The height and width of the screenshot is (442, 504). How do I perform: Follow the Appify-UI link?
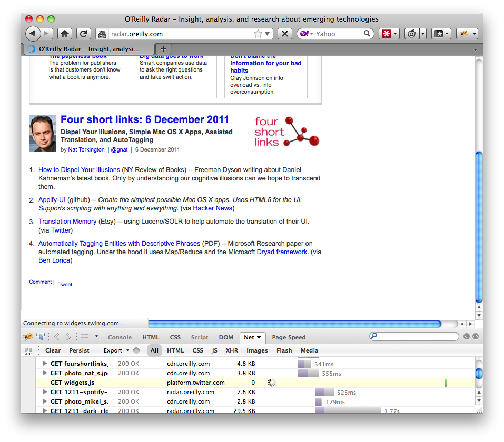pos(52,200)
